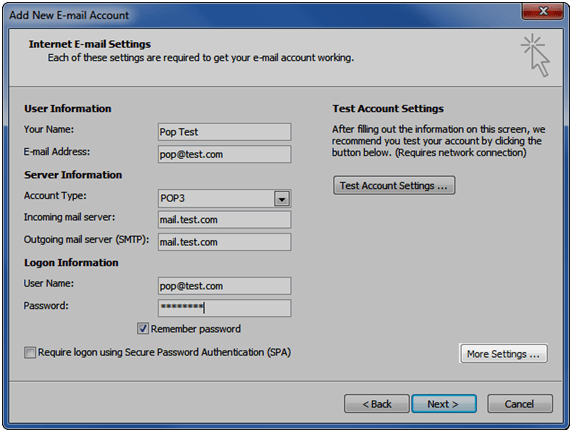This screenshot has height=432, width=572.
Task: Cancel the account setup
Action: coord(520,404)
